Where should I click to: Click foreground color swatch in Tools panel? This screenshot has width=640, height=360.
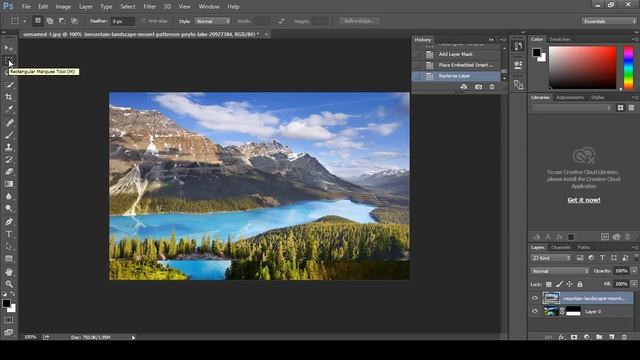(x=6, y=303)
